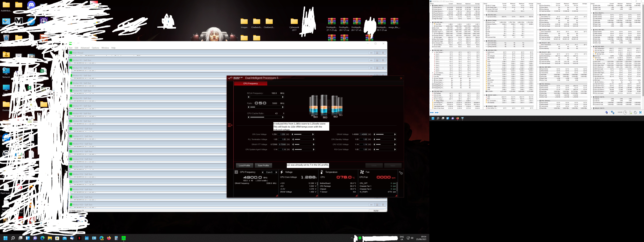
Task: Decrease CPU Ratio with left arrow
Action: coord(249,107)
